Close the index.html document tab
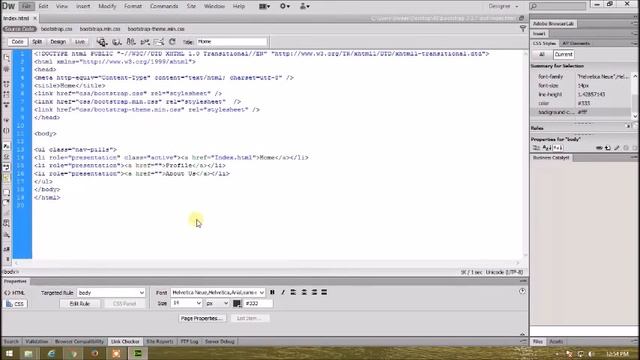This screenshot has width=640, height=360. (35, 18)
